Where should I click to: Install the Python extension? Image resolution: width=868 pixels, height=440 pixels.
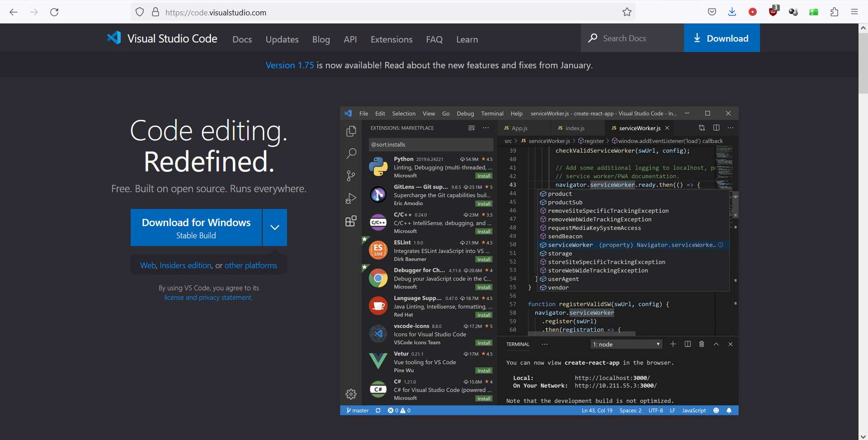tap(484, 176)
